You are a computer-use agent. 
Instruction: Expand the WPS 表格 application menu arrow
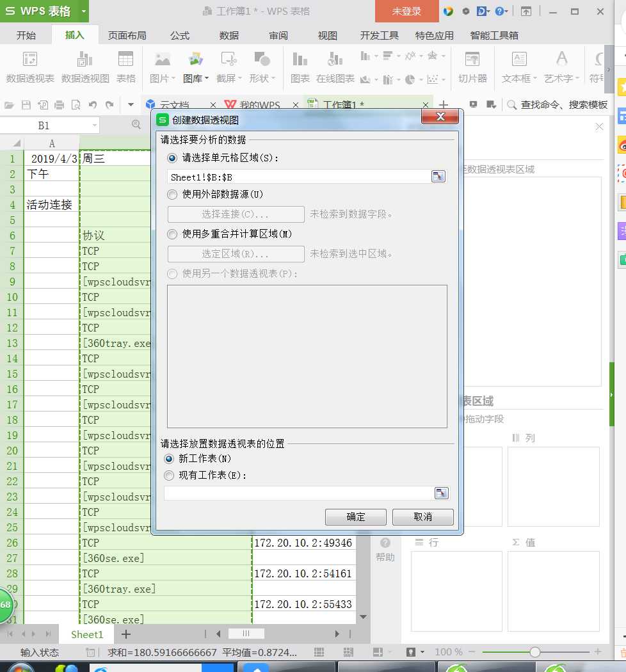pyautogui.click(x=84, y=11)
